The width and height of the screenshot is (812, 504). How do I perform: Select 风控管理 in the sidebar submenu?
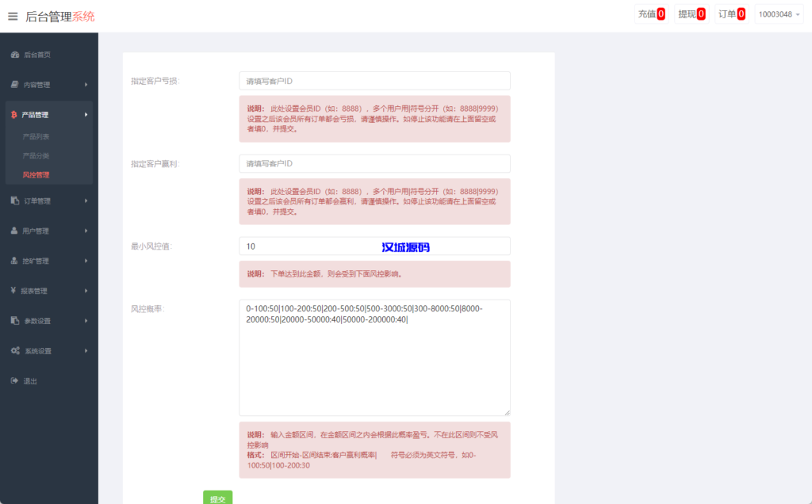coord(36,175)
